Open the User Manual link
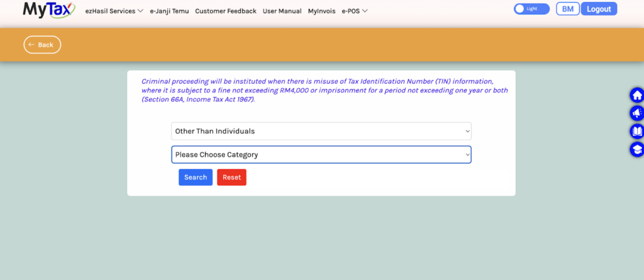 (282, 11)
